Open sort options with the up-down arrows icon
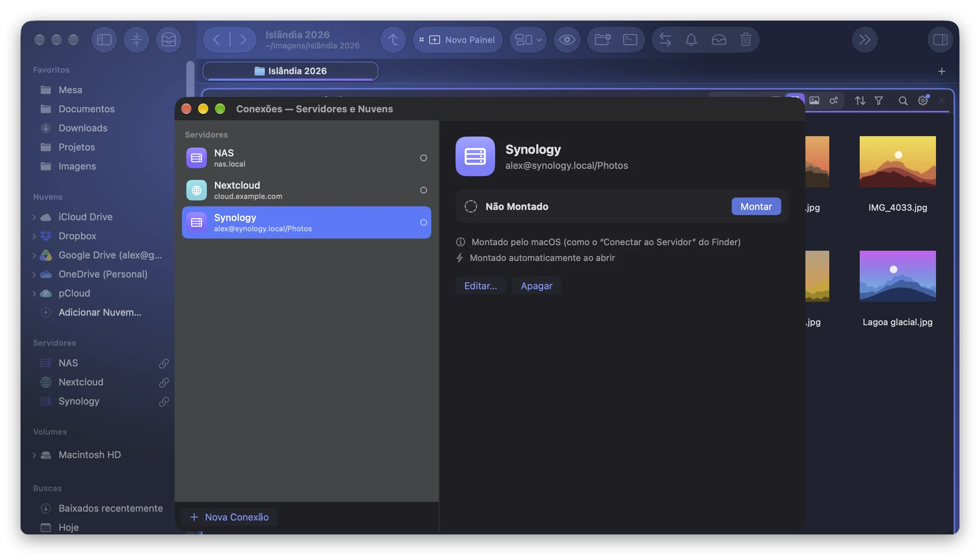The width and height of the screenshot is (980, 555). [x=860, y=101]
